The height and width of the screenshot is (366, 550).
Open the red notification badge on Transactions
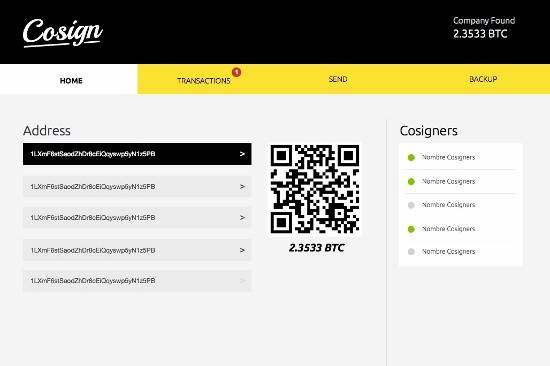point(236,72)
